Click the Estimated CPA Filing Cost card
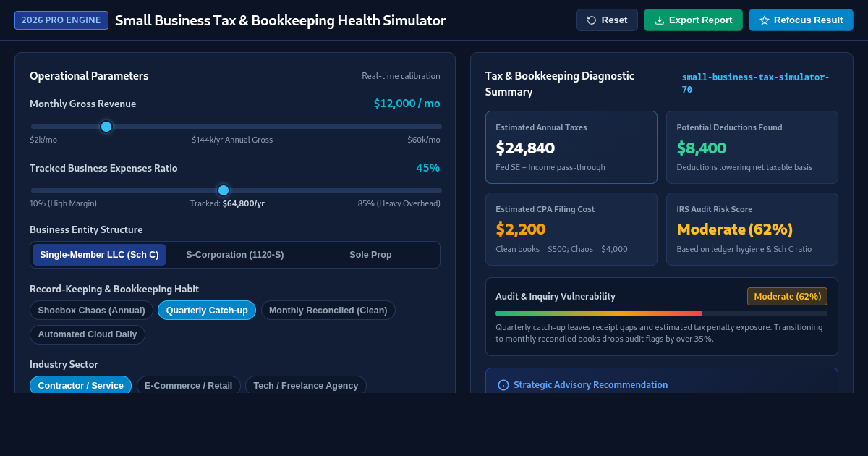868x456 pixels. (571, 229)
